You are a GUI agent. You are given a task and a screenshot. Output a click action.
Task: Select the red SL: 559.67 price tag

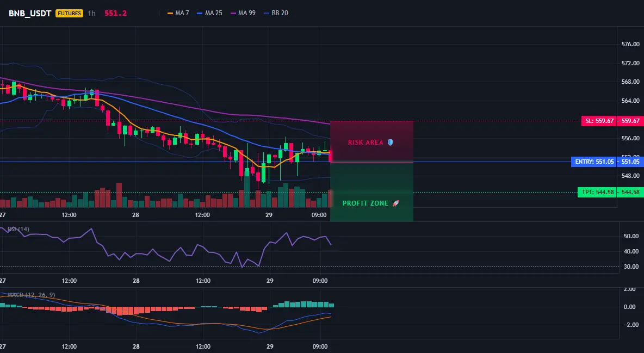pyautogui.click(x=599, y=121)
